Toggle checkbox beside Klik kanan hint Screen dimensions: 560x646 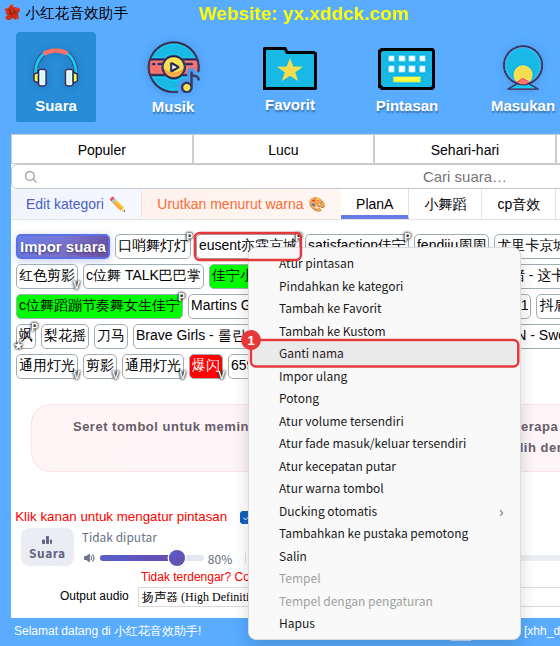(x=245, y=517)
